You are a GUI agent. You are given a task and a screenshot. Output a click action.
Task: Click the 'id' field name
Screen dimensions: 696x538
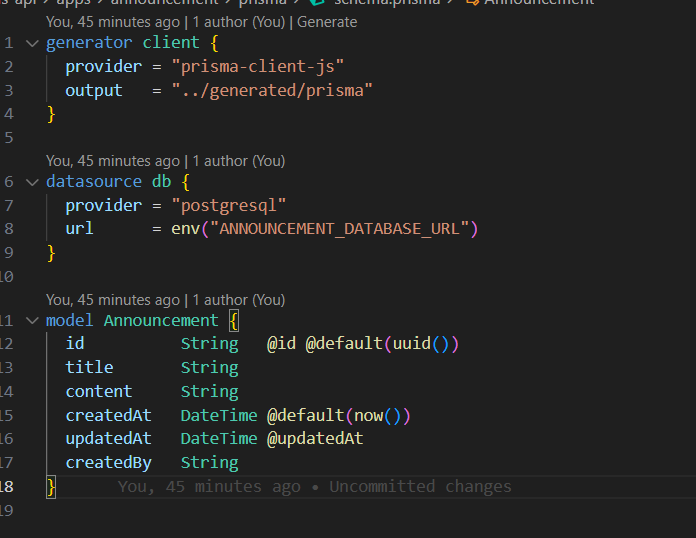click(x=75, y=344)
